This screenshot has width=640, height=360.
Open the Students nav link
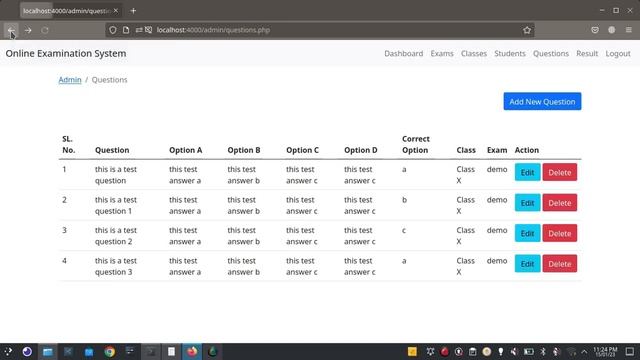click(510, 53)
